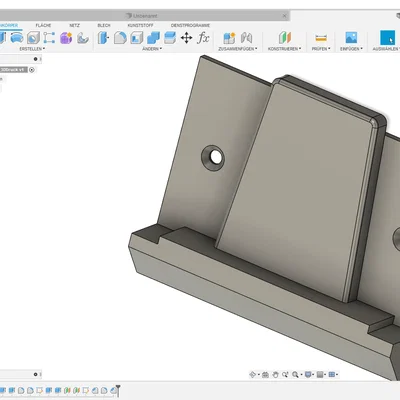The height and width of the screenshot is (400, 400).
Task: Click the Konstruieren offset plane icon
Action: tap(285, 38)
